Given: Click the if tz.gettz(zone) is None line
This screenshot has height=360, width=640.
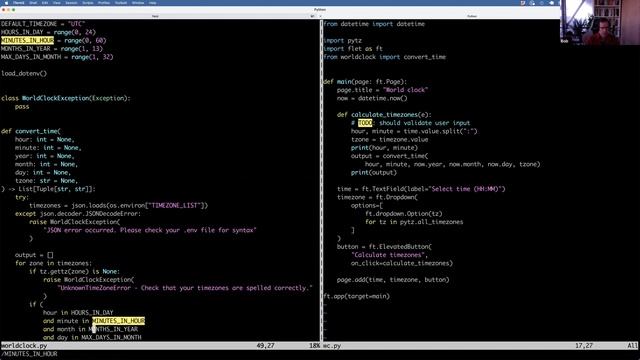Looking at the screenshot, I should click(74, 271).
